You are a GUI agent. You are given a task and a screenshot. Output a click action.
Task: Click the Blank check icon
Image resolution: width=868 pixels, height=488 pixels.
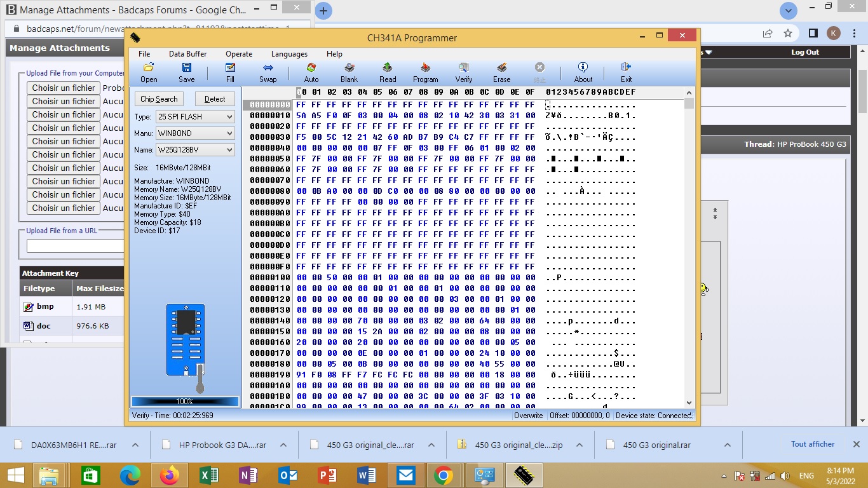pyautogui.click(x=349, y=72)
